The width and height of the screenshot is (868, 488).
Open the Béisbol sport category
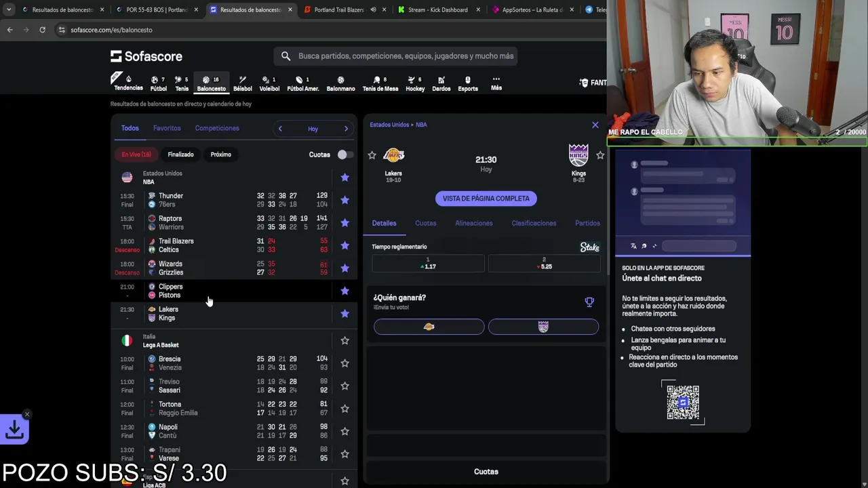point(242,83)
